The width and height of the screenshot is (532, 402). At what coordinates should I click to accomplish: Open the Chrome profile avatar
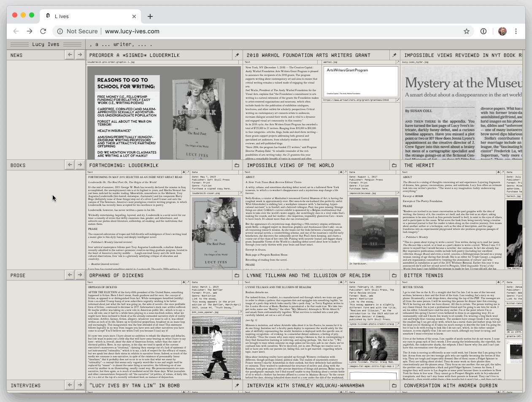point(502,31)
